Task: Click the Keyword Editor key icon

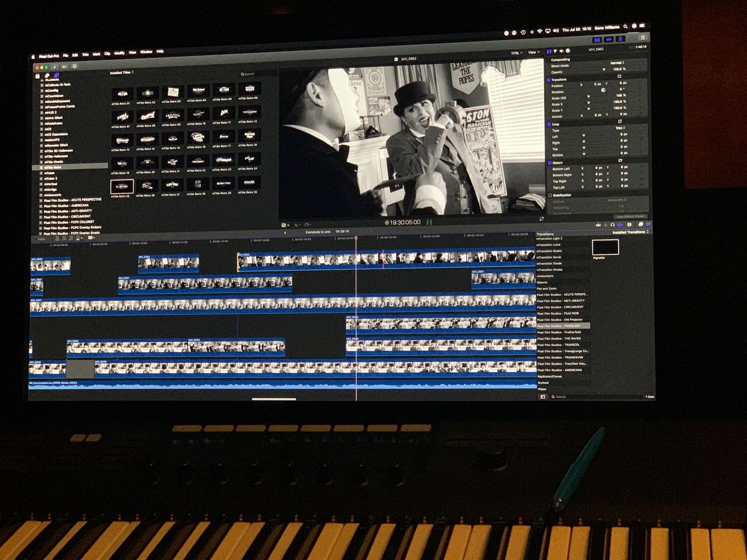Action: click(64, 67)
